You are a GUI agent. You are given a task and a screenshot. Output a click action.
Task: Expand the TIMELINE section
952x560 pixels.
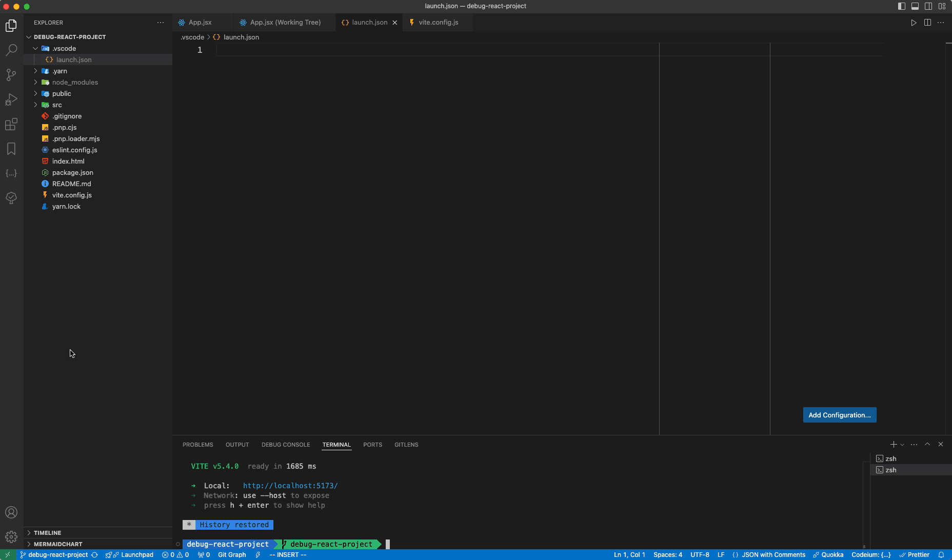click(x=46, y=532)
